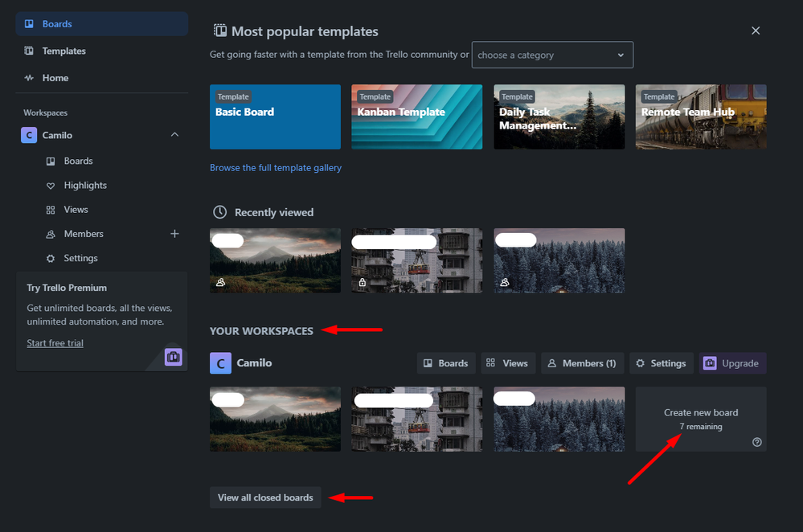Viewport: 803px width, 532px height.
Task: Click the Boards button in Camilo workspace row
Action: pos(446,363)
